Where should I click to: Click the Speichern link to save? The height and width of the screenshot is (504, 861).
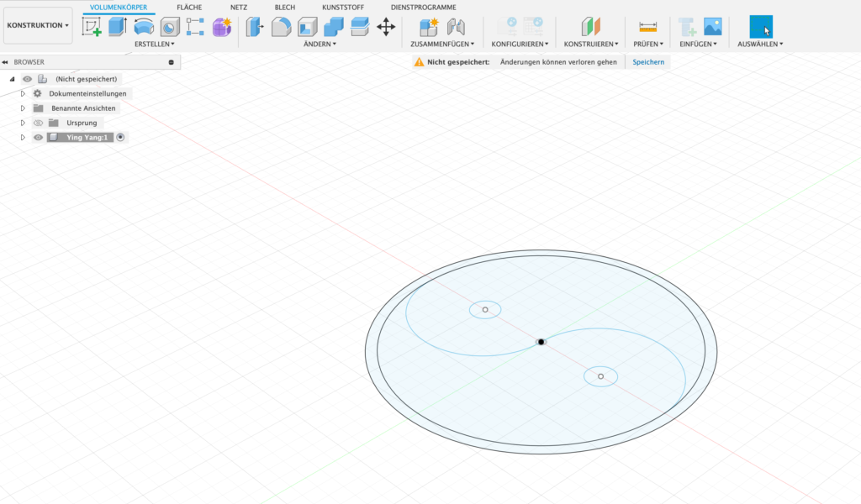coord(647,62)
